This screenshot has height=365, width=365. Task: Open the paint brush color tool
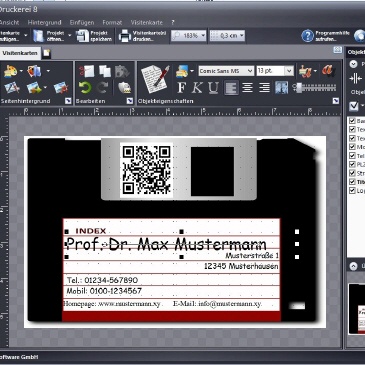pos(304,71)
